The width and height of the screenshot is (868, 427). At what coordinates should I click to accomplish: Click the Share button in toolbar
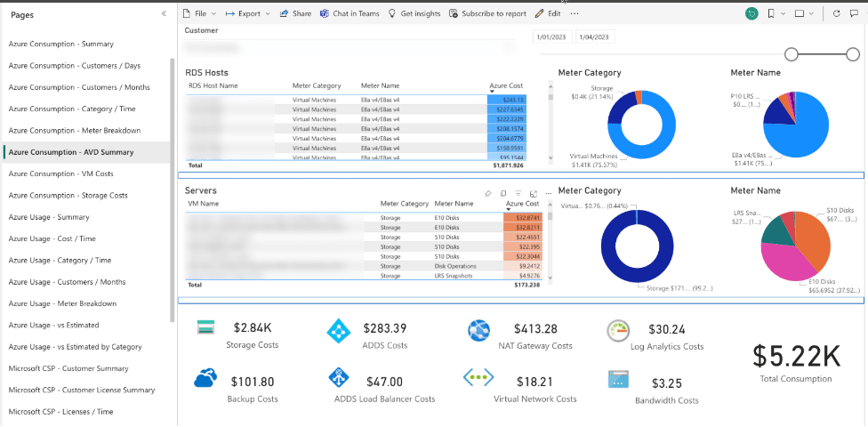[295, 14]
